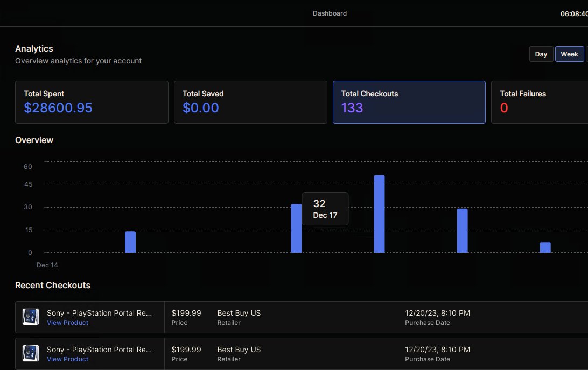Viewport: 588px width, 370px height.
Task: Open View Product link in second checkout row
Action: click(67, 359)
